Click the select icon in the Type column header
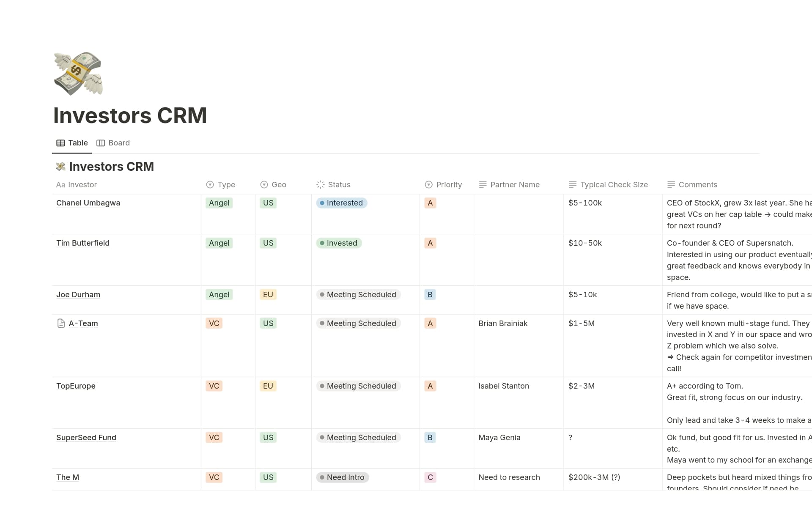This screenshot has height=507, width=812. coord(210,185)
